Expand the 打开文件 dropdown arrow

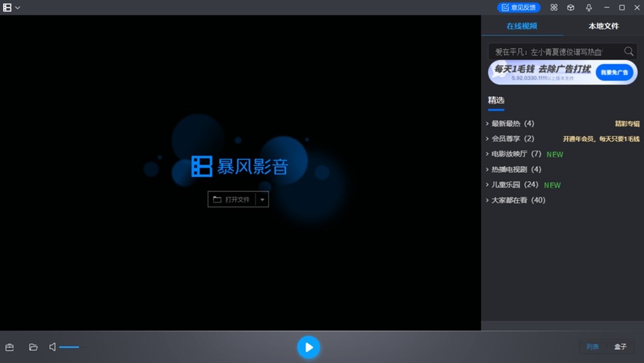pos(262,199)
